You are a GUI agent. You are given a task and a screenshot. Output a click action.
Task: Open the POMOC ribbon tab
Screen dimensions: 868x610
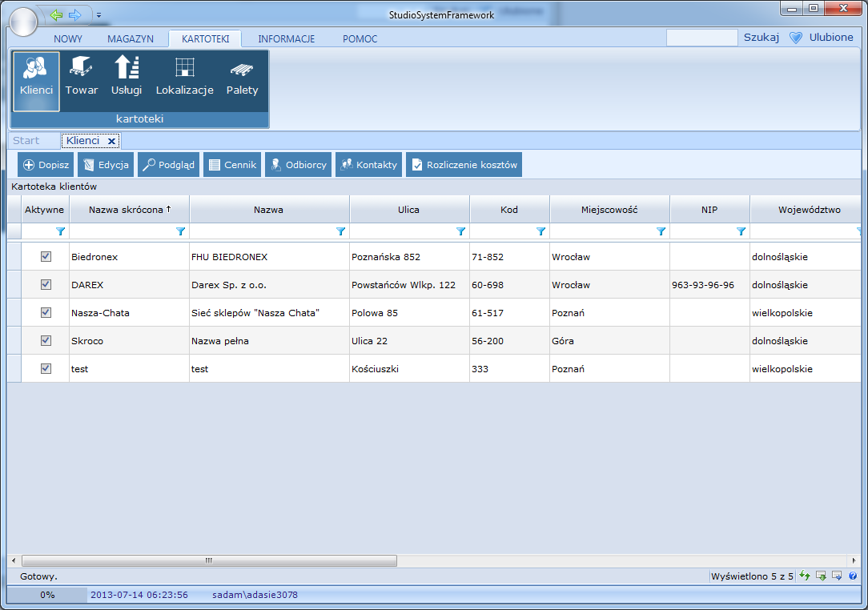[360, 38]
